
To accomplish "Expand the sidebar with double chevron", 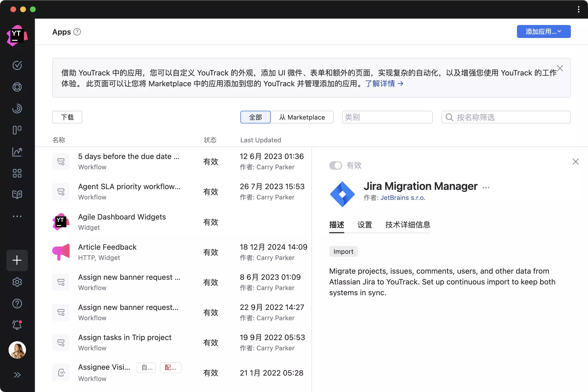I will [x=17, y=375].
